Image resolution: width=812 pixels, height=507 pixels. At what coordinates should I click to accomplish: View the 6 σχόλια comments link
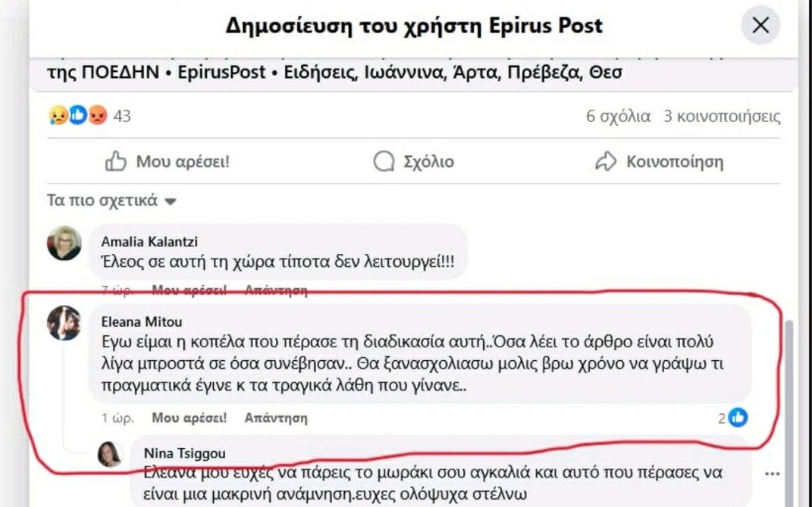618,116
